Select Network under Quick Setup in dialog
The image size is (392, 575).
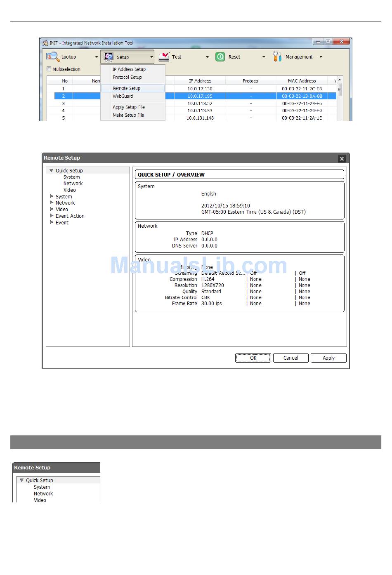(x=73, y=184)
